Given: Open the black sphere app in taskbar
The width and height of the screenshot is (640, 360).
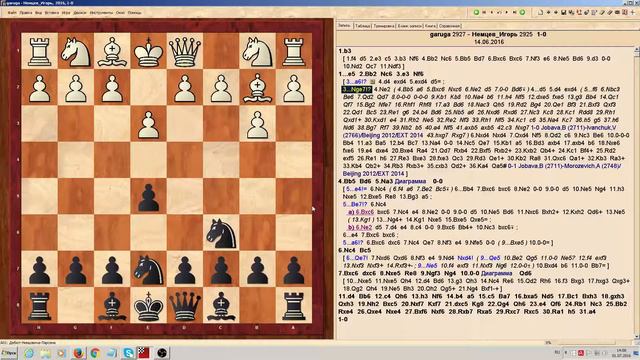Looking at the screenshot, I should click(162, 353).
